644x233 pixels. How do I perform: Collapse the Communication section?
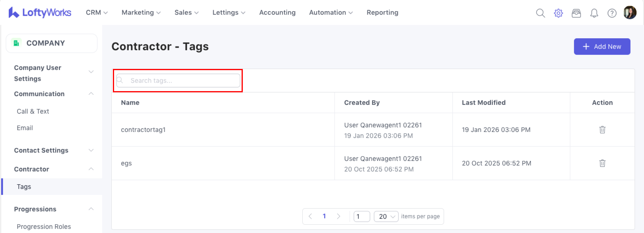[x=91, y=94]
